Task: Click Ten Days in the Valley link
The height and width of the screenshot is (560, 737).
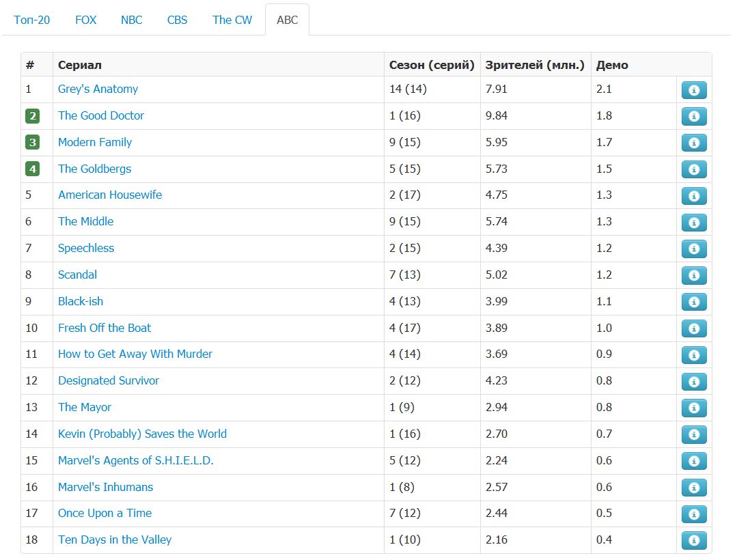Action: pos(115,540)
